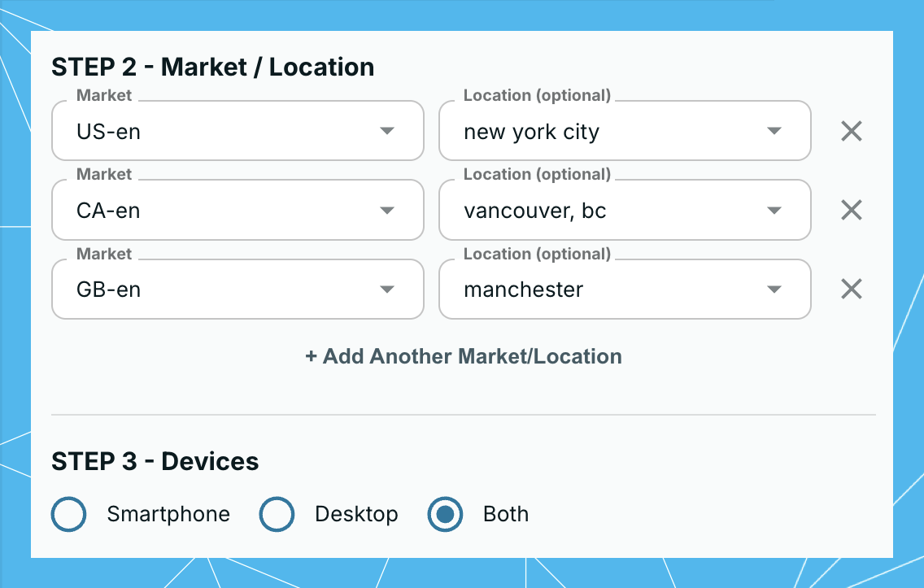The height and width of the screenshot is (588, 924).
Task: Expand the CA-en market dropdown arrow
Action: tap(386, 211)
